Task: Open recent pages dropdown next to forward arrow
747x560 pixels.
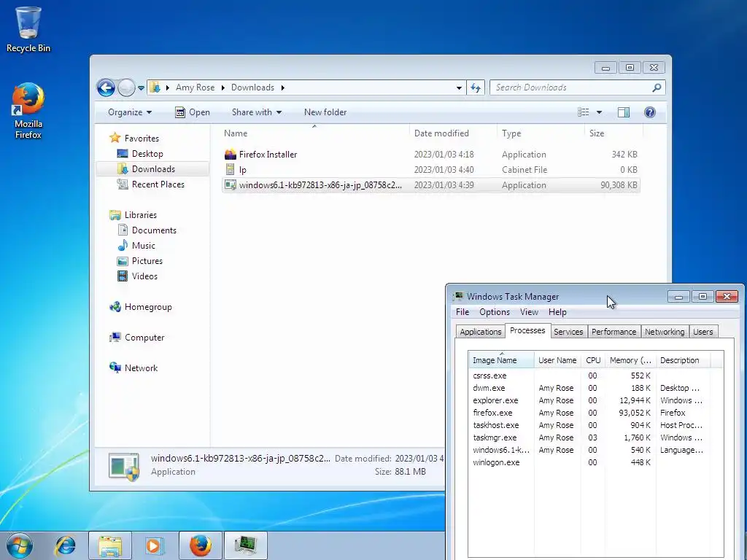Action: point(141,88)
